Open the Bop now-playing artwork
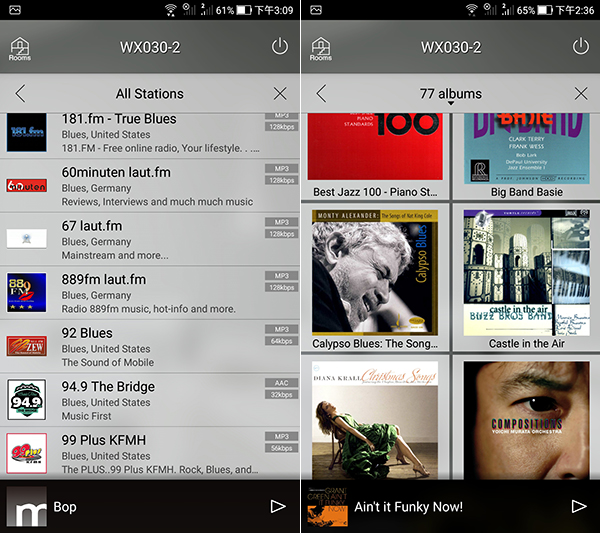The image size is (600, 533). tap(26, 506)
